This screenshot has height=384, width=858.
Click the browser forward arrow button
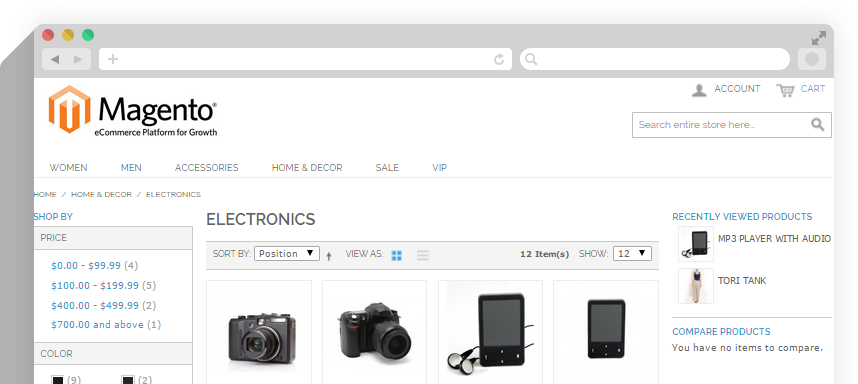click(78, 59)
